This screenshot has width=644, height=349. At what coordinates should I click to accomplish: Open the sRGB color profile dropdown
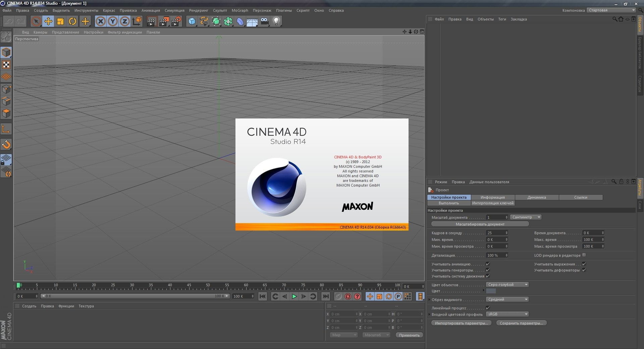coord(507,314)
